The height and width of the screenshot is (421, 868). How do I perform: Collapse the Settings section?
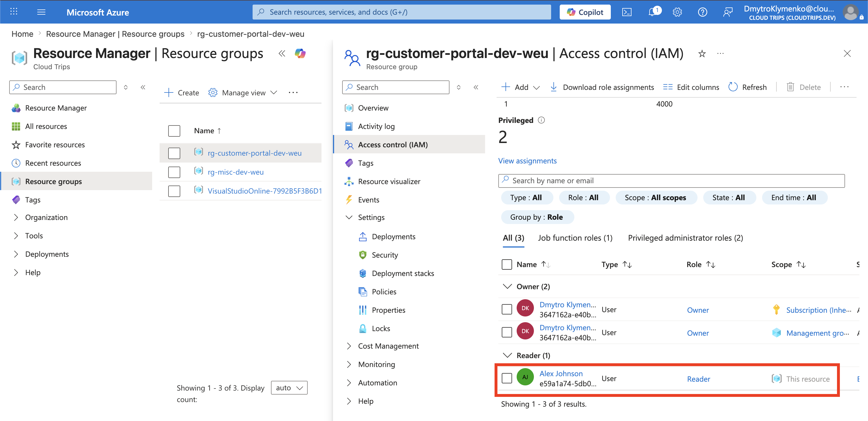click(x=349, y=217)
